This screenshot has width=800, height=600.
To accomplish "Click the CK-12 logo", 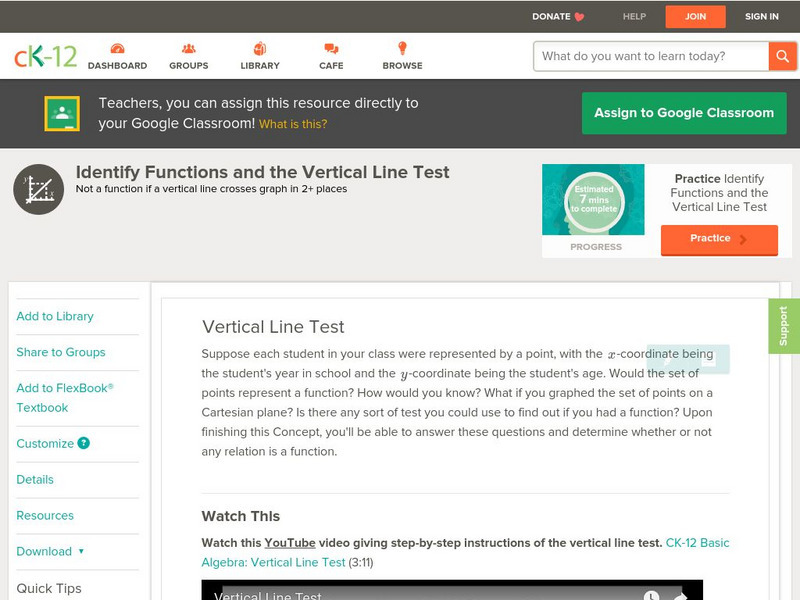I will pyautogui.click(x=45, y=57).
